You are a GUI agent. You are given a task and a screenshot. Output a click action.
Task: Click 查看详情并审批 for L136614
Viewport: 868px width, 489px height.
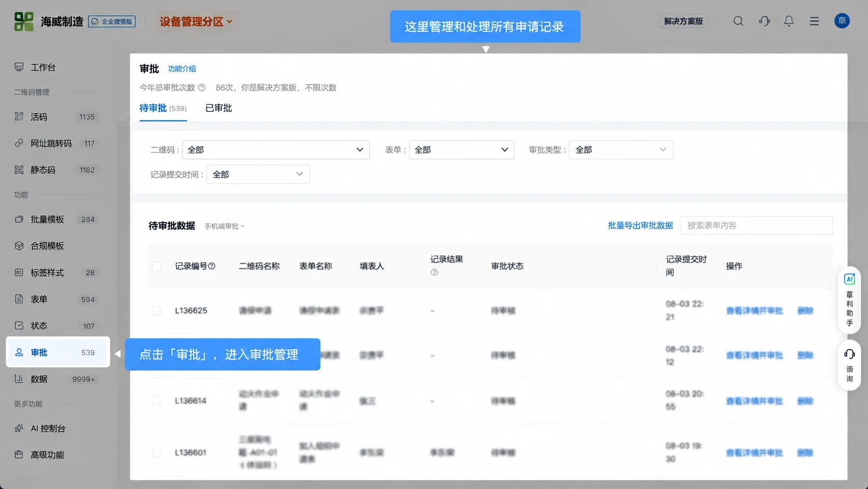754,401
